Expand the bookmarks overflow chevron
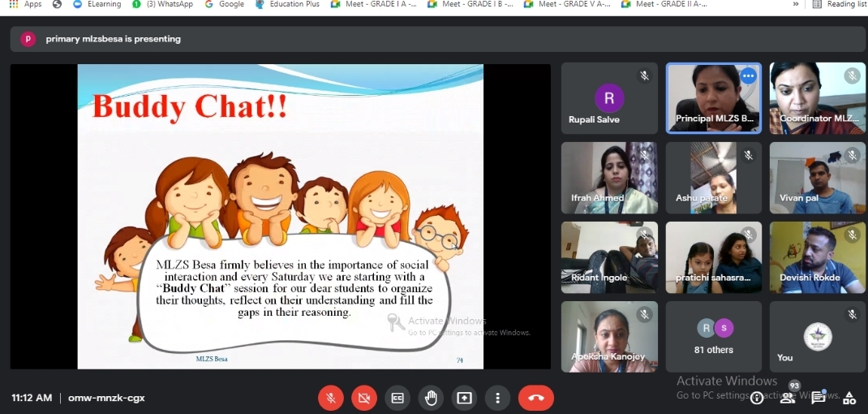 (796, 4)
